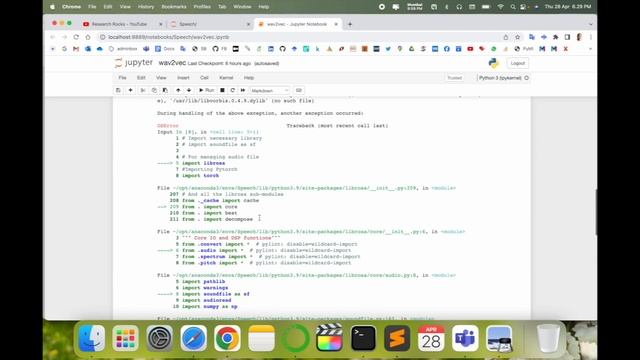Restart the kernel circular arrow icon
The image size is (640, 360).
(x=232, y=90)
